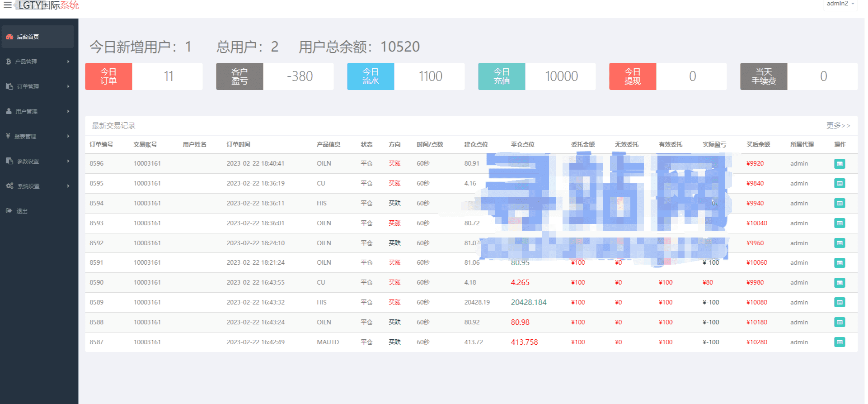Open details icon for order 8594
Screen dimensions: 868x404
(x=840, y=203)
